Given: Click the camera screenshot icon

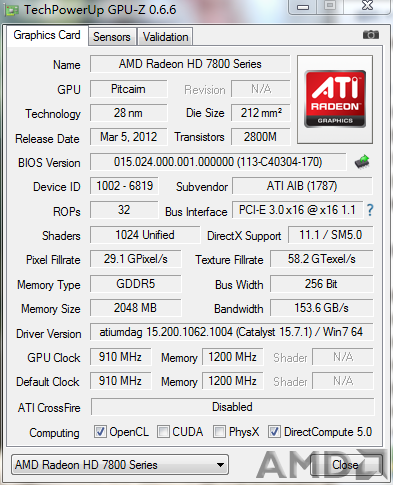Looking at the screenshot, I should (370, 35).
